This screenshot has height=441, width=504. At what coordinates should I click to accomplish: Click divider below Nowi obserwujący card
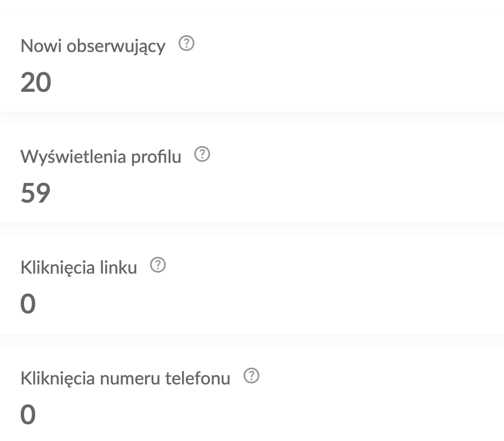pyautogui.click(x=252, y=118)
